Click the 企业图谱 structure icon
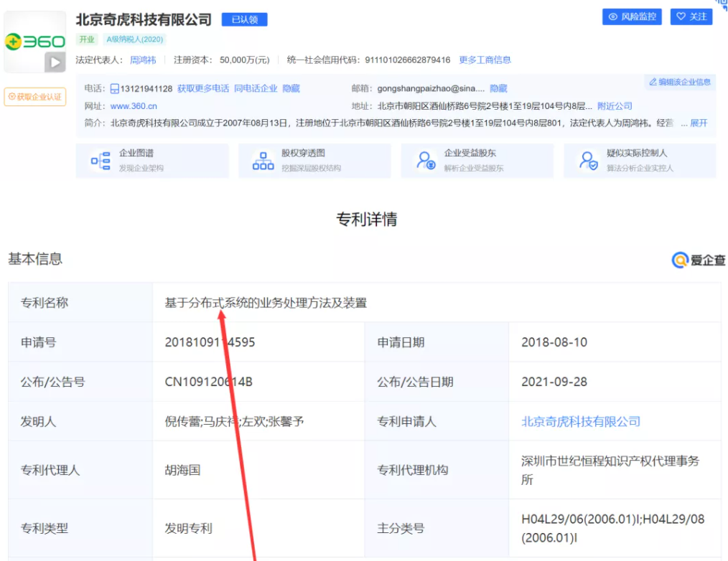 (101, 161)
